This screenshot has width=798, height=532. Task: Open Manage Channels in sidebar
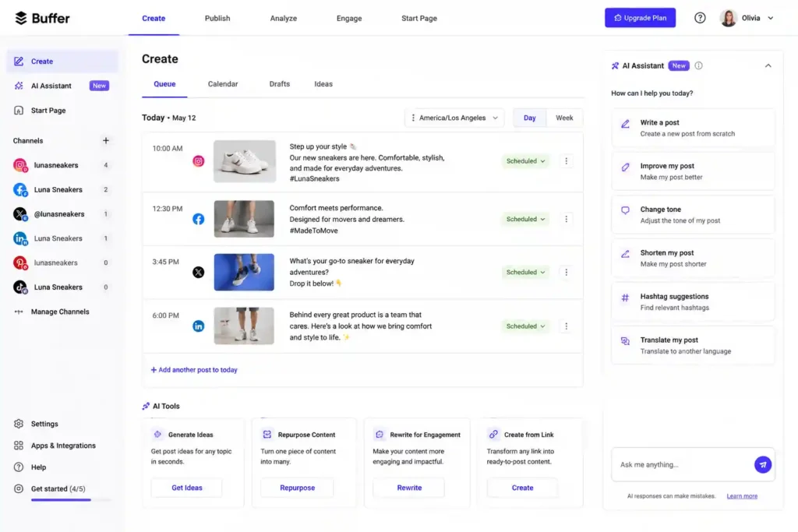tap(51, 312)
